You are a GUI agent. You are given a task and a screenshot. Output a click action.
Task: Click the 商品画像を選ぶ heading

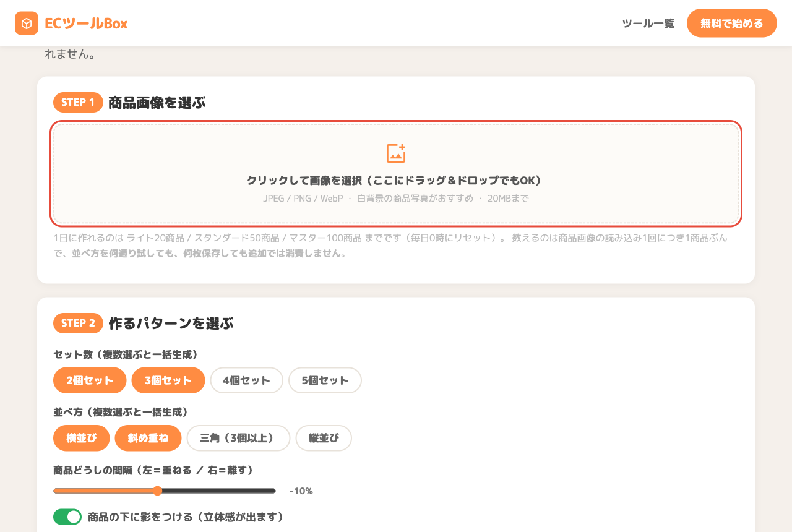click(157, 103)
